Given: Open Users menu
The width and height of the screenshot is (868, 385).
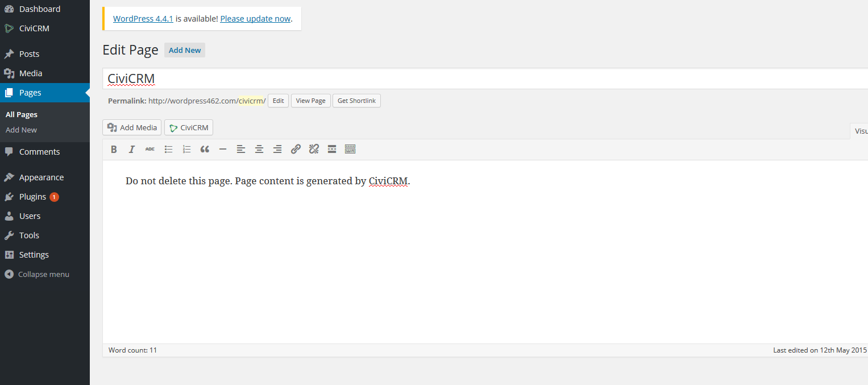Looking at the screenshot, I should coord(45,216).
